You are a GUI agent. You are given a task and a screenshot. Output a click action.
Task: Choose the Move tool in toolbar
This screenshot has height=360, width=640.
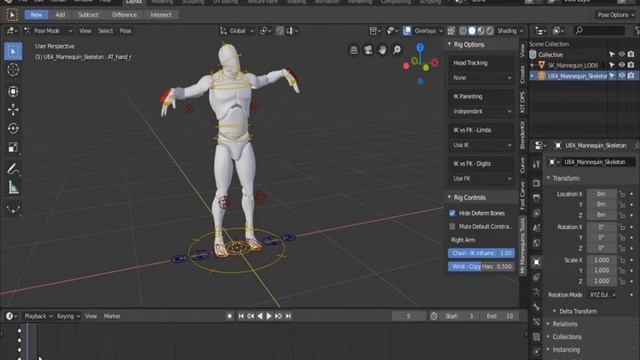[x=13, y=109]
